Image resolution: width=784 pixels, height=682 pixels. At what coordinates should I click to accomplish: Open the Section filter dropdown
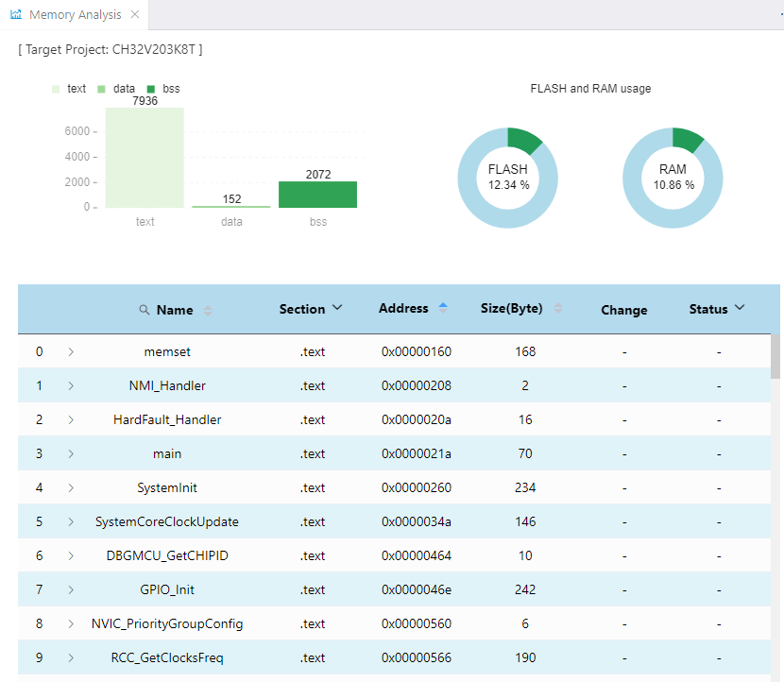(x=337, y=308)
